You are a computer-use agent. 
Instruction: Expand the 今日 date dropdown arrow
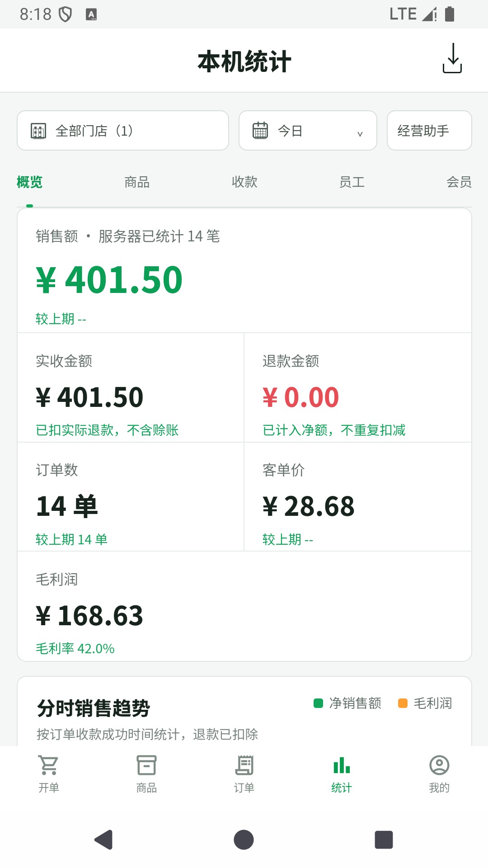(x=360, y=134)
